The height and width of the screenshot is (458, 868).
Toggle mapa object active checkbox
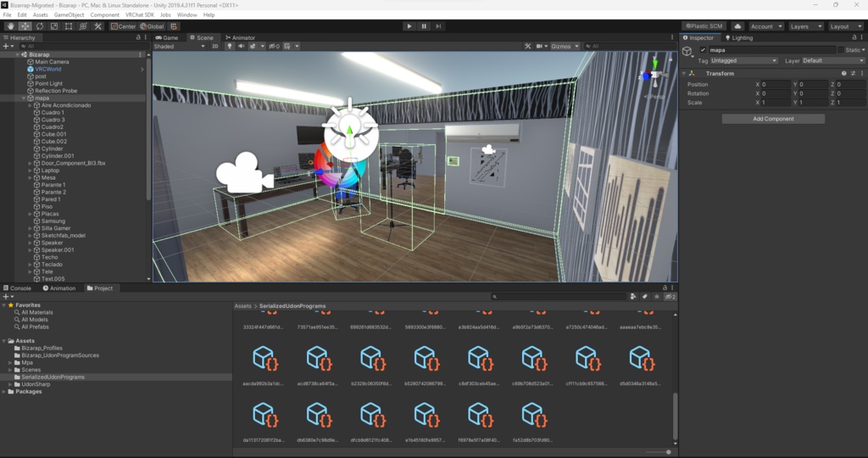click(x=703, y=50)
